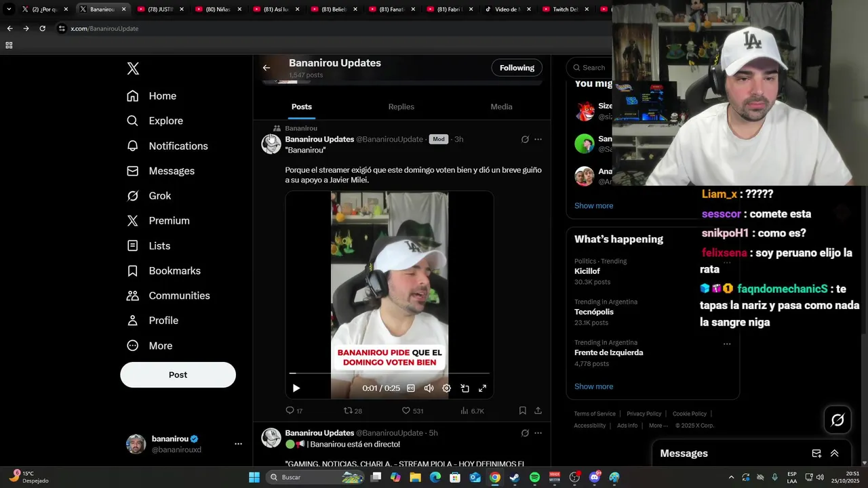Open video settings gear
Viewport: 868px width, 488px height.
click(446, 388)
